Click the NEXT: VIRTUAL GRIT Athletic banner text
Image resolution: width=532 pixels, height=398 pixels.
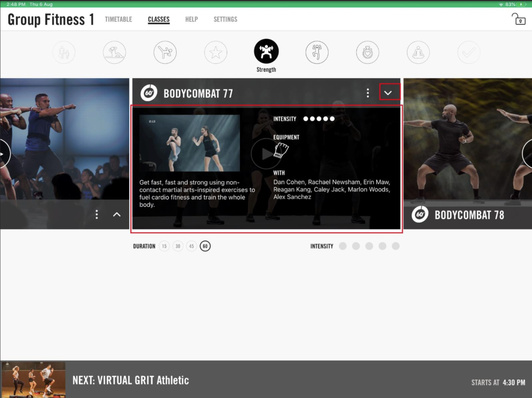(x=131, y=380)
